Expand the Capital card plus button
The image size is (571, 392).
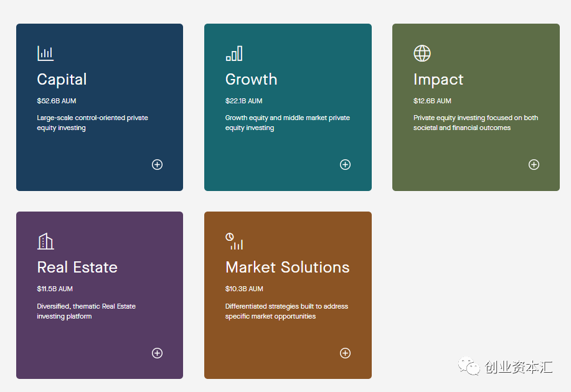(x=157, y=164)
